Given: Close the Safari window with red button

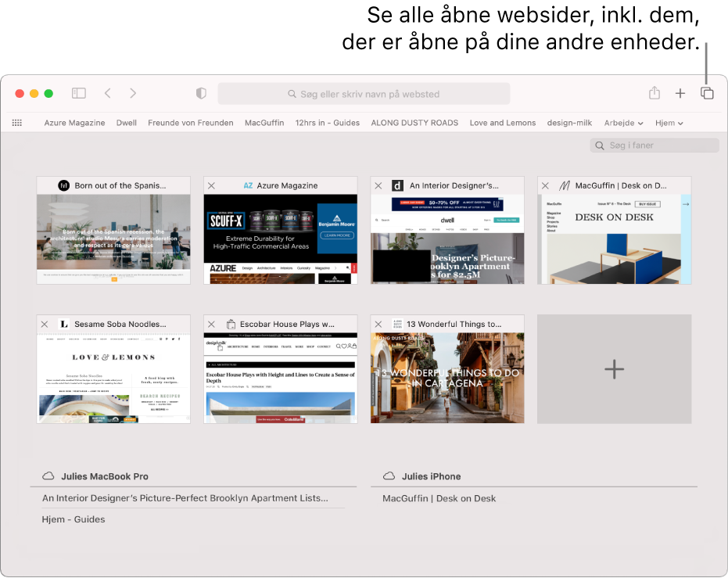Looking at the screenshot, I should click(20, 93).
